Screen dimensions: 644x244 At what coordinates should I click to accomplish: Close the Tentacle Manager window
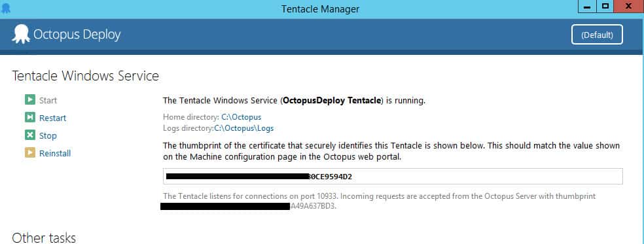[629, 7]
